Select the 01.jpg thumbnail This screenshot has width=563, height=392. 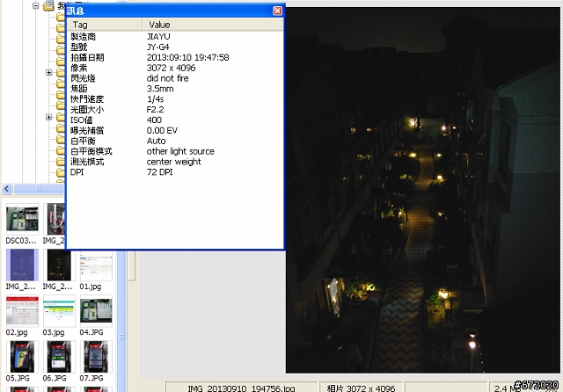96,266
